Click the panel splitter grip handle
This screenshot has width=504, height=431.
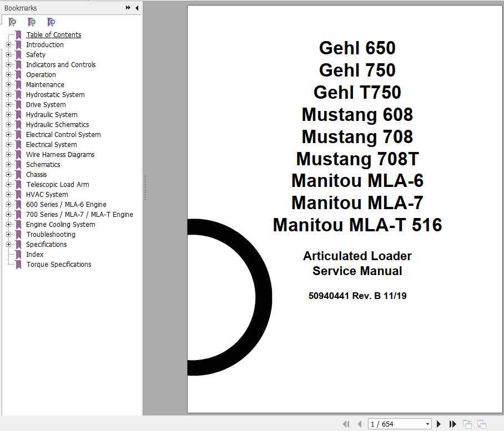pyautogui.click(x=145, y=188)
